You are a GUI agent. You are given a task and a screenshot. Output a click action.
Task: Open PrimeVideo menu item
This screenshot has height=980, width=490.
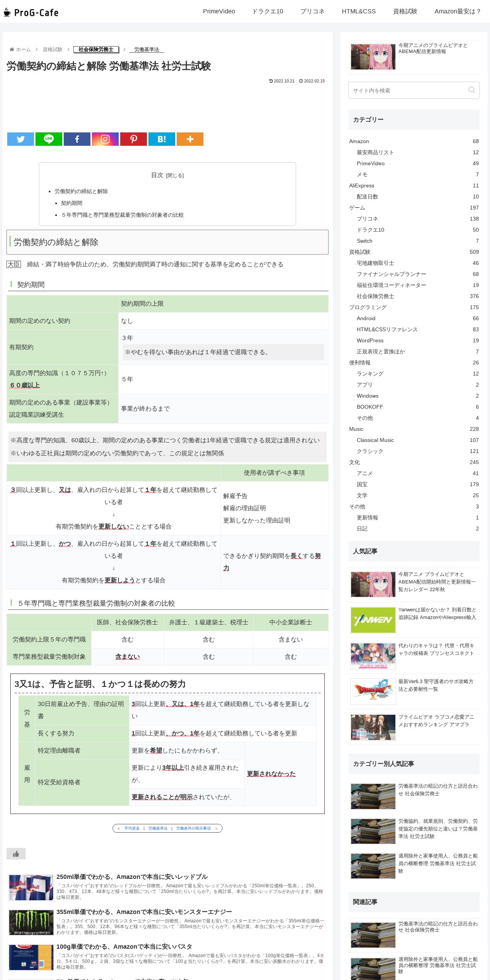(219, 11)
